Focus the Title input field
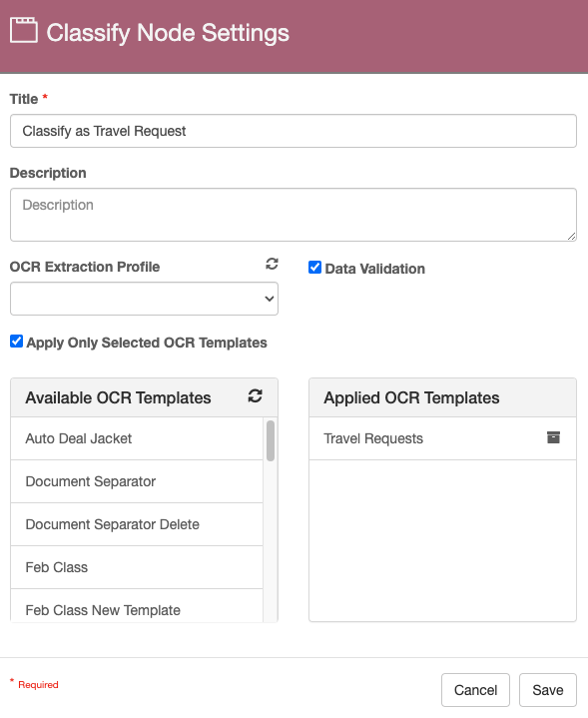 click(294, 131)
